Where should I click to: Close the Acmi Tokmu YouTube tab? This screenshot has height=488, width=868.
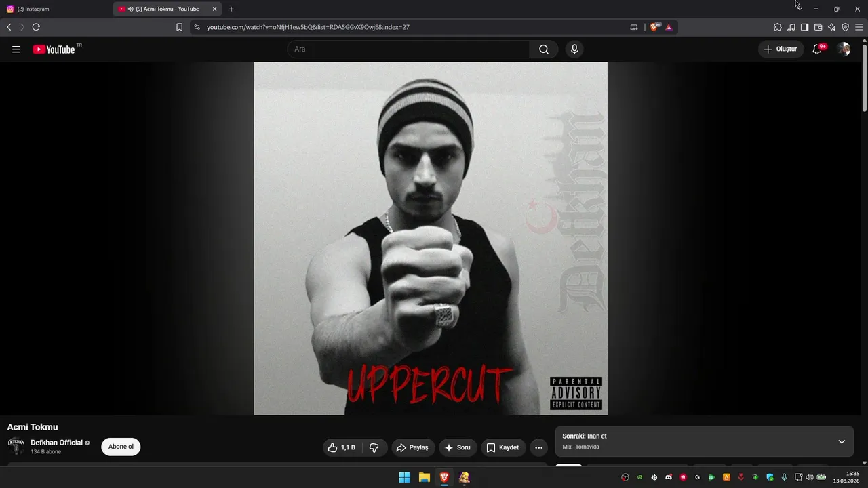pos(214,9)
